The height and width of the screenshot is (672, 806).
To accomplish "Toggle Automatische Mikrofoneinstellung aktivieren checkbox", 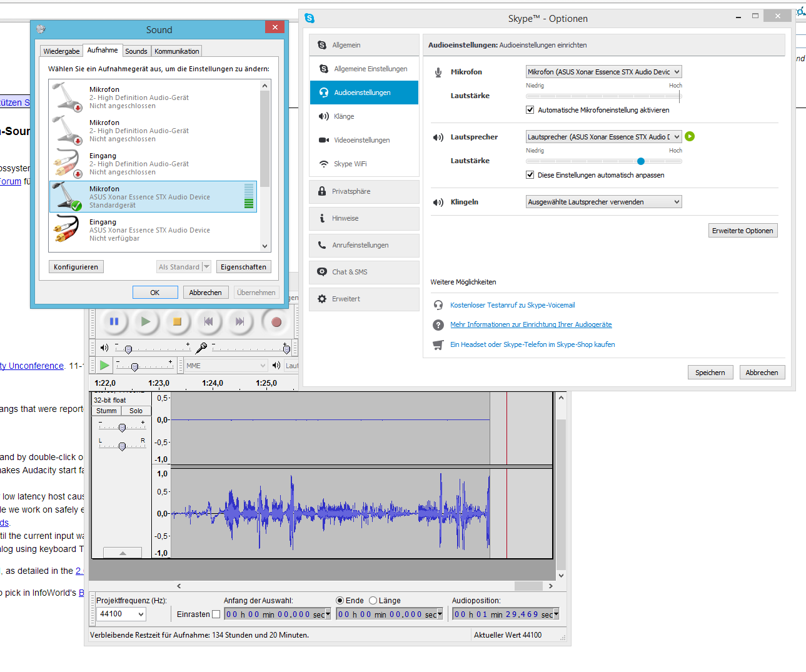I will (x=530, y=110).
